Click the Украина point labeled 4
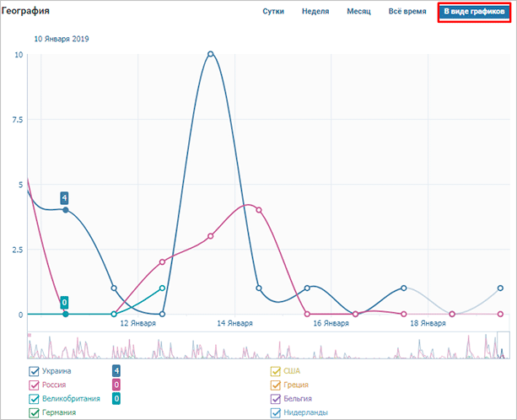 65,209
